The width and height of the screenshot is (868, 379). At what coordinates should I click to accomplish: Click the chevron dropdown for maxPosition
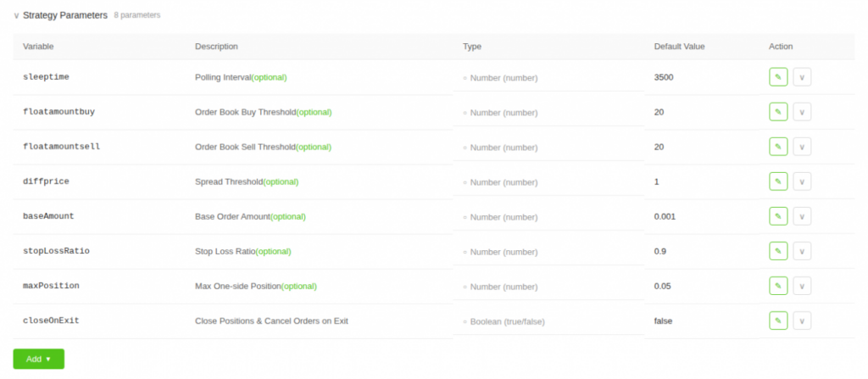coord(802,286)
